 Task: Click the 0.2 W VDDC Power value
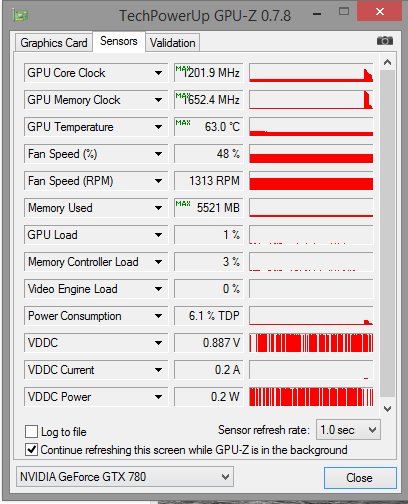(209, 397)
